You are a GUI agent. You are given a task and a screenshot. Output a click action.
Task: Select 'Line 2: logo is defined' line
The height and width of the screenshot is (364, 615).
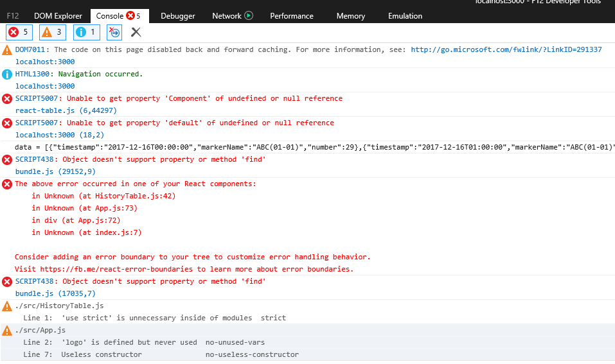point(144,342)
